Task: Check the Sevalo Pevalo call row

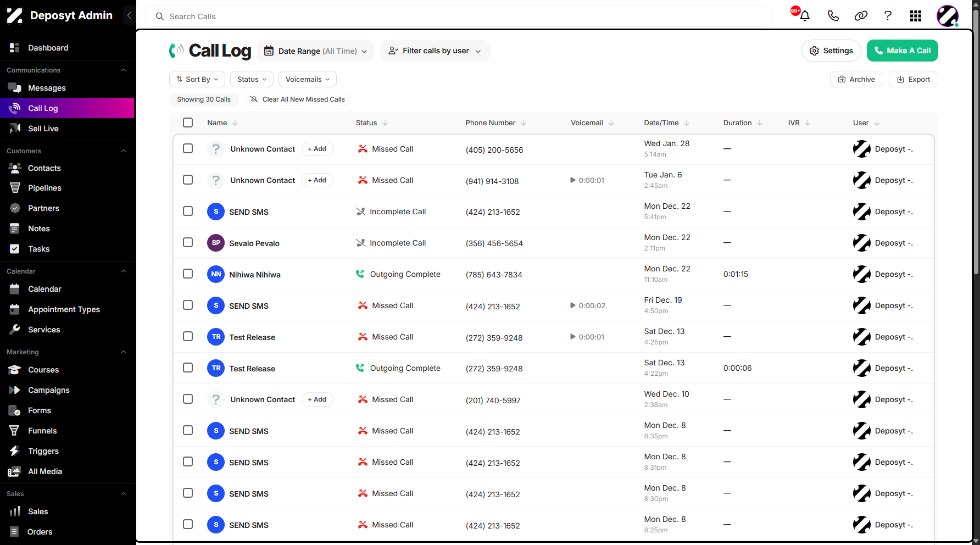Action: click(188, 242)
